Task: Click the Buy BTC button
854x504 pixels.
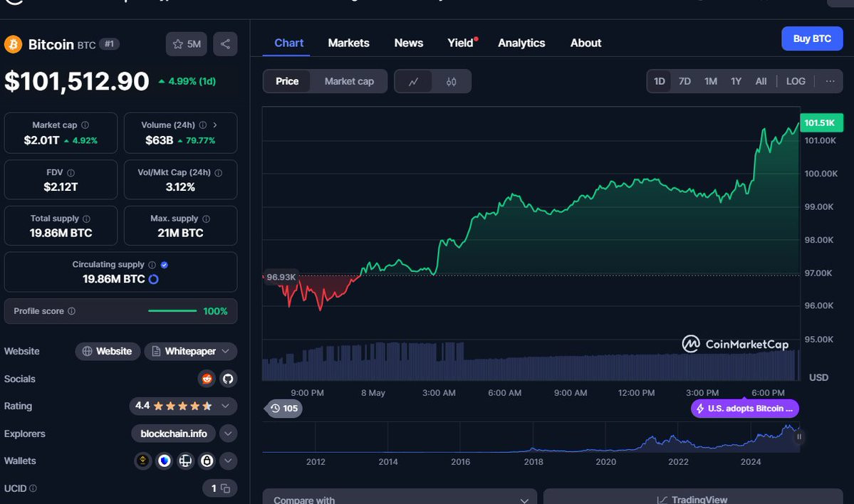Action: coord(812,38)
